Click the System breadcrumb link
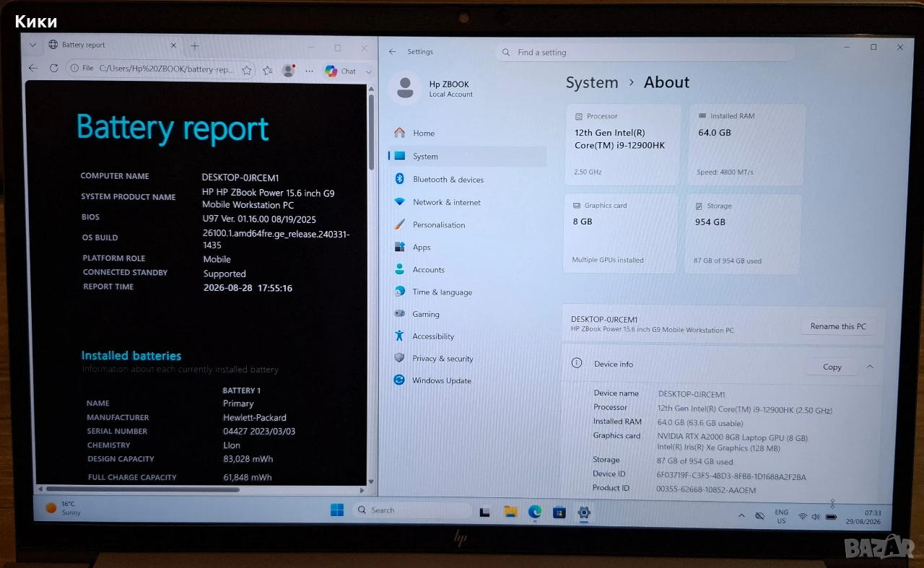 [592, 83]
